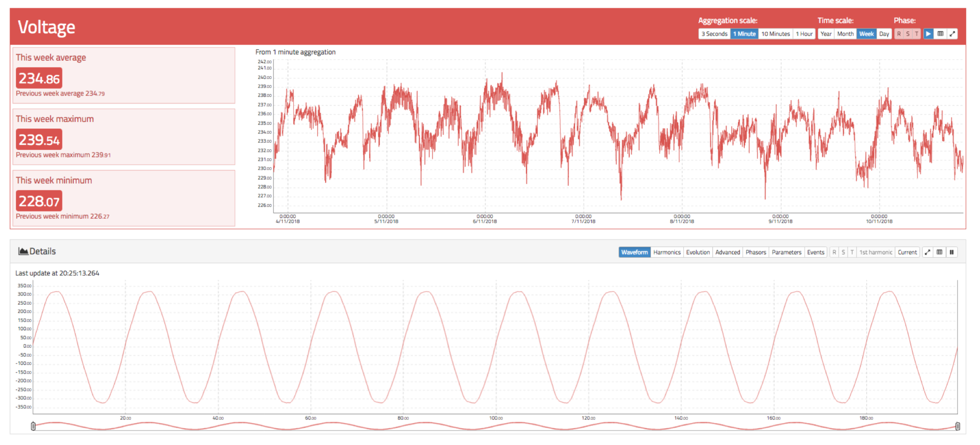Screen dimensions: 980x445
Task: Click left handle of waveform range slider
Action: point(33,426)
